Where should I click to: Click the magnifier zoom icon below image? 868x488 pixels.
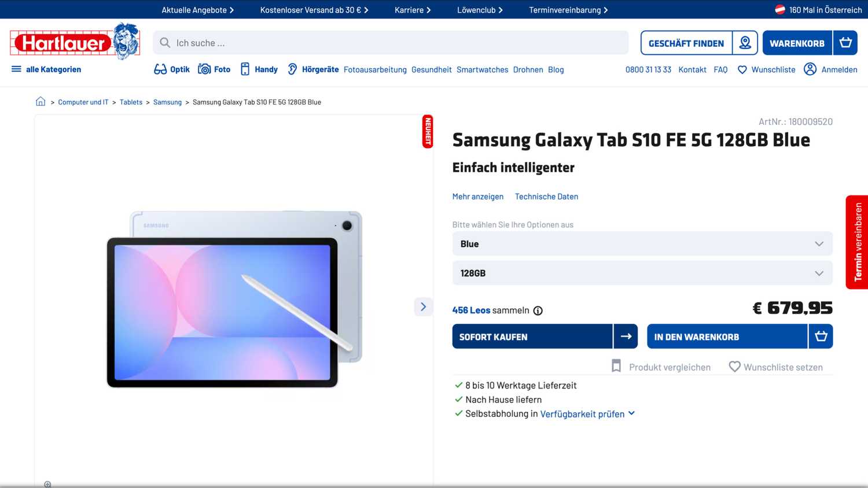click(48, 484)
